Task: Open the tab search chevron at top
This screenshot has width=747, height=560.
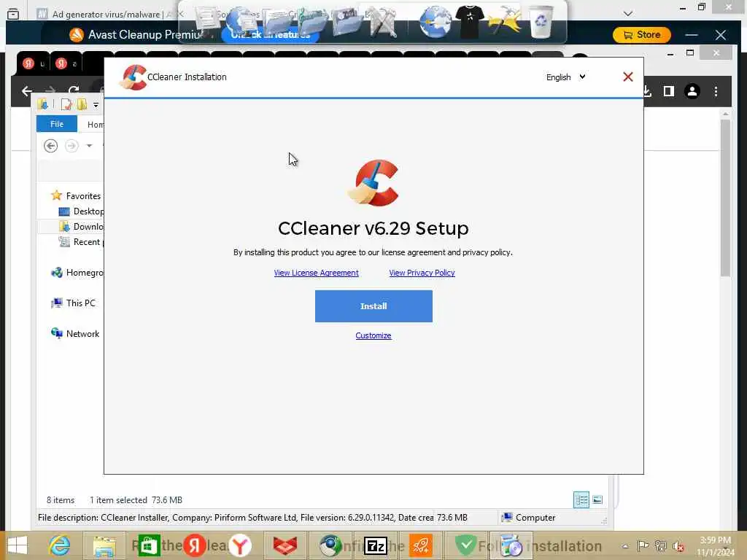Action: point(628,14)
